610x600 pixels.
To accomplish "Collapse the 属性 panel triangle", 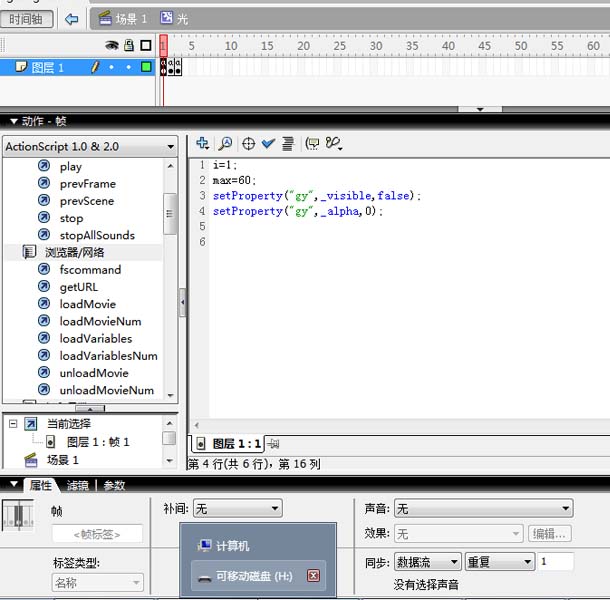I will click(x=14, y=484).
